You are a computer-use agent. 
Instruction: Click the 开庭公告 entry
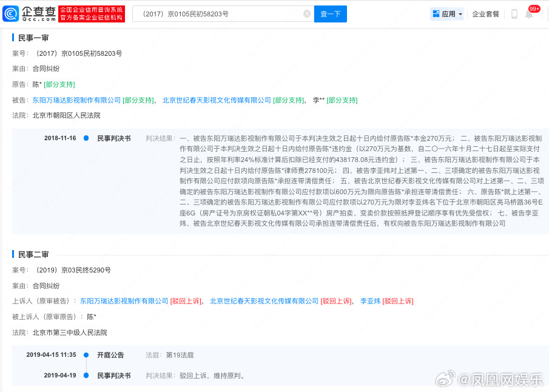pyautogui.click(x=110, y=355)
